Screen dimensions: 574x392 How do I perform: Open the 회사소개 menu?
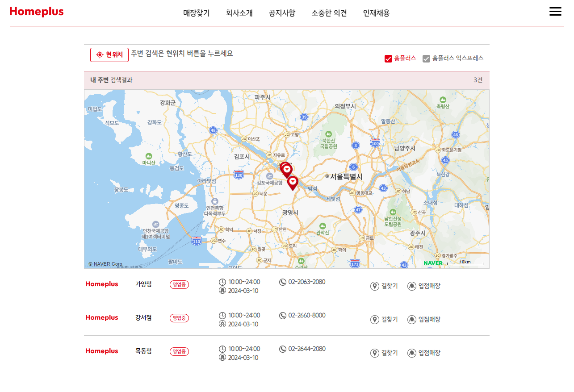coord(239,13)
